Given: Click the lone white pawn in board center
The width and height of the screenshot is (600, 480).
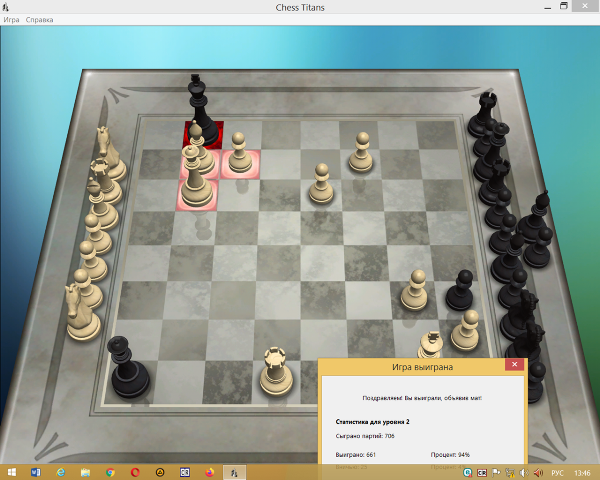Looking at the screenshot, I should 321,184.
